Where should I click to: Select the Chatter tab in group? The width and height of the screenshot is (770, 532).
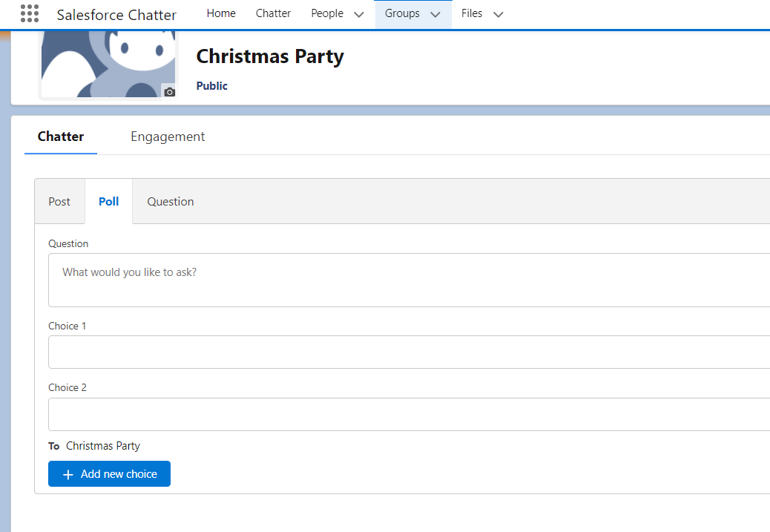[61, 137]
